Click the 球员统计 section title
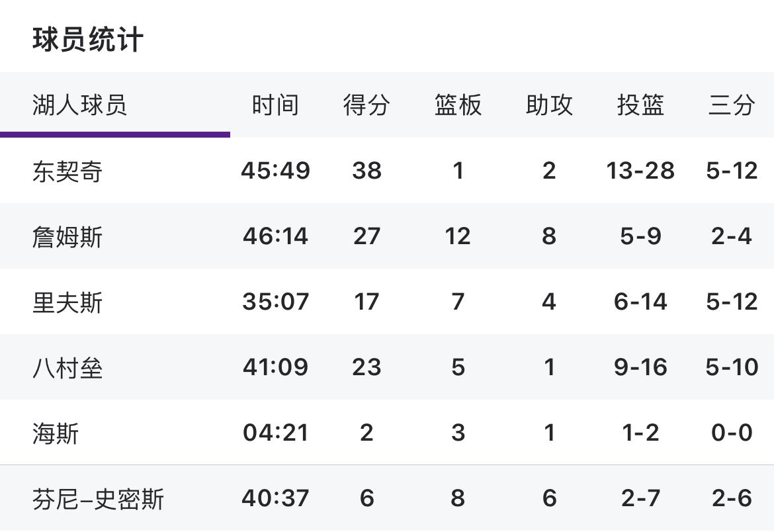Image resolution: width=774 pixels, height=532 pixels. tap(88, 40)
